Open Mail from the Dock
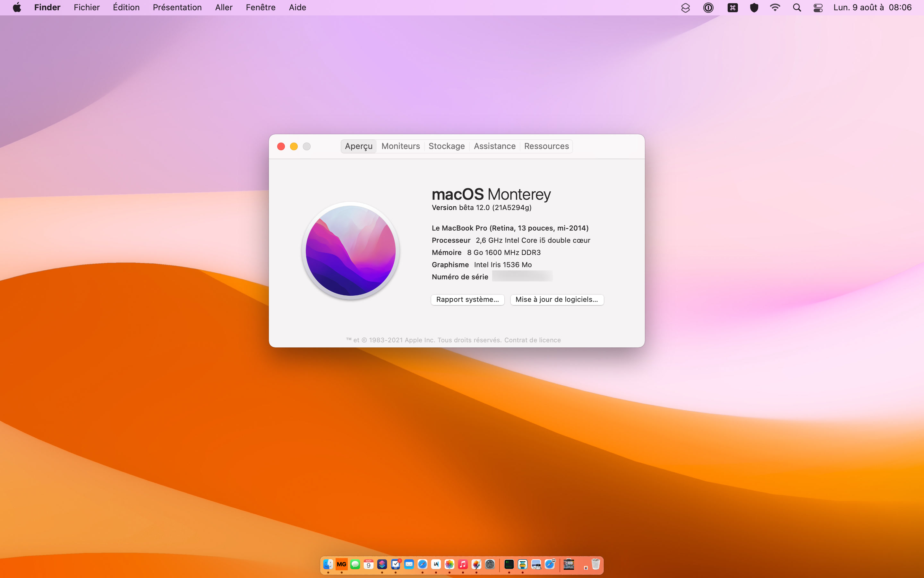Viewport: 924px width, 578px height. [409, 564]
